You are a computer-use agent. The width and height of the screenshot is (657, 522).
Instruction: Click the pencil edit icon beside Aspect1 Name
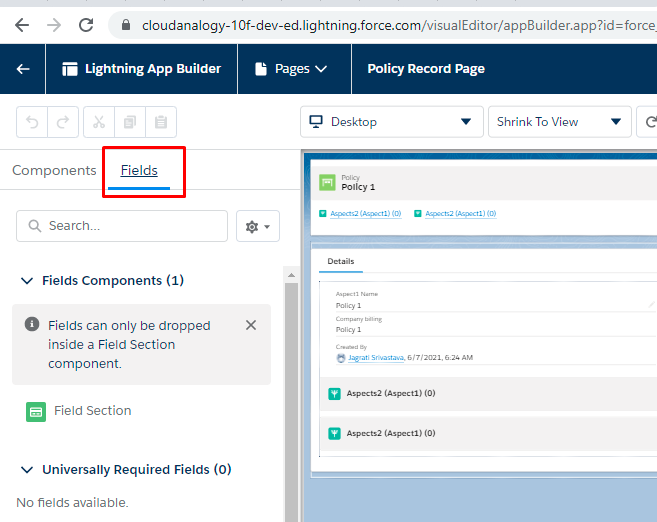coord(651,305)
